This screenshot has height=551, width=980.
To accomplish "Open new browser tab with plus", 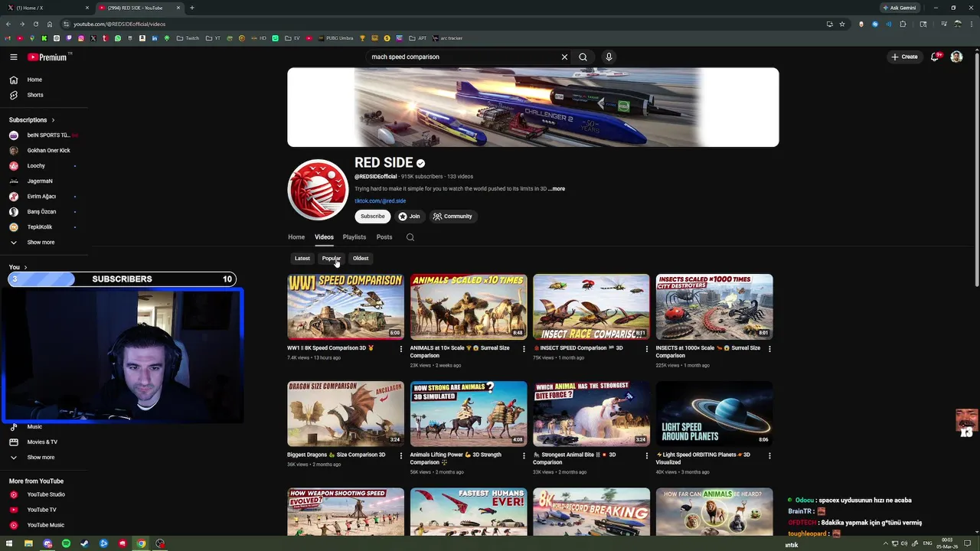I will pyautogui.click(x=192, y=8).
